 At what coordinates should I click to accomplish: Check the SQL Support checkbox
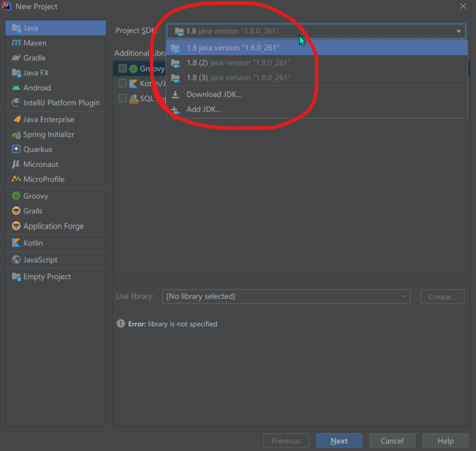click(123, 98)
